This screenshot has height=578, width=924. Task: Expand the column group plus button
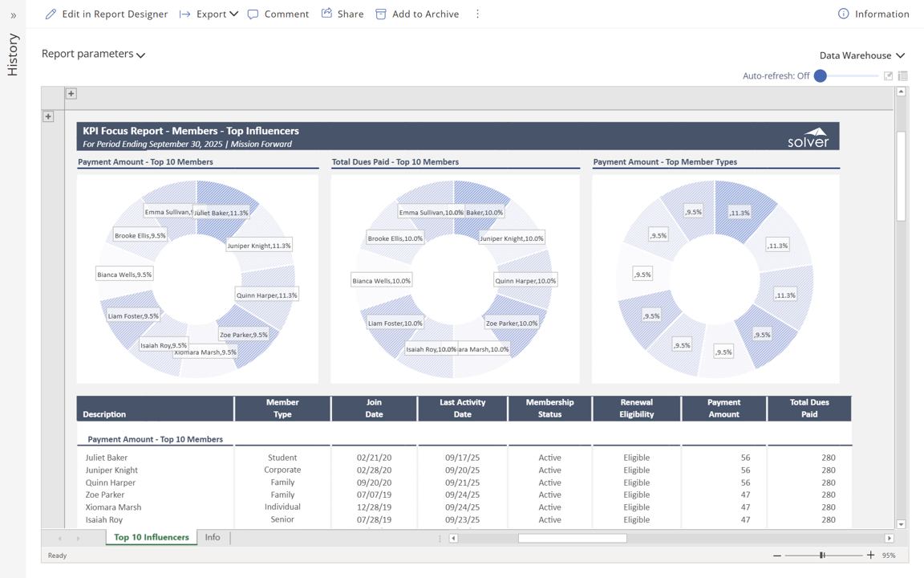point(71,94)
